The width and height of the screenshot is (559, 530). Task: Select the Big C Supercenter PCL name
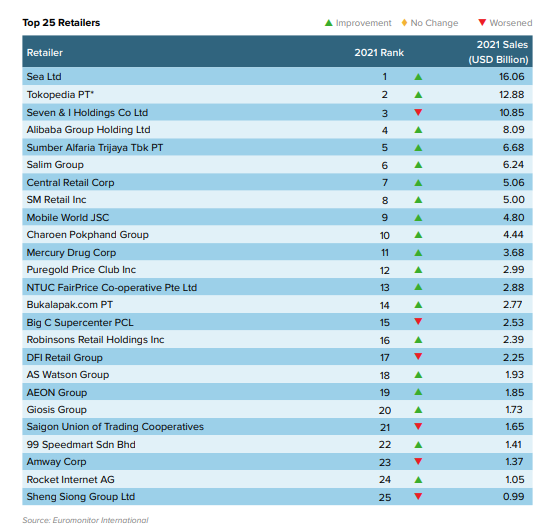pyautogui.click(x=80, y=323)
